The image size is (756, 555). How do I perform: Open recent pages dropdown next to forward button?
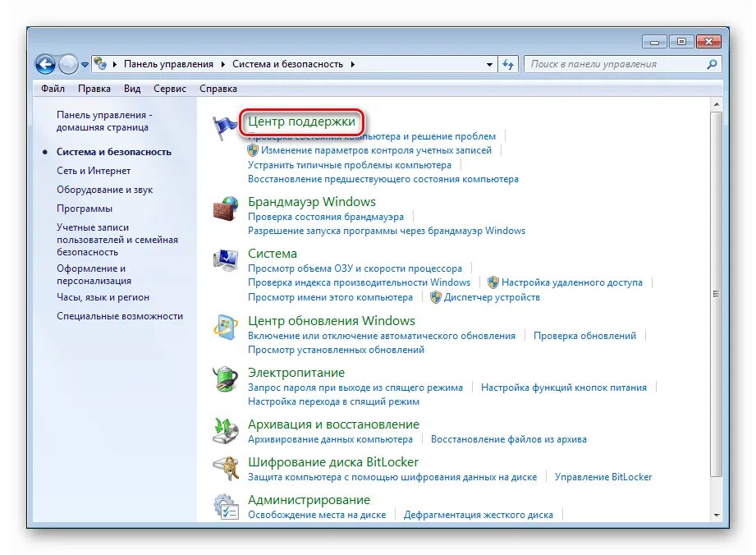click(85, 64)
